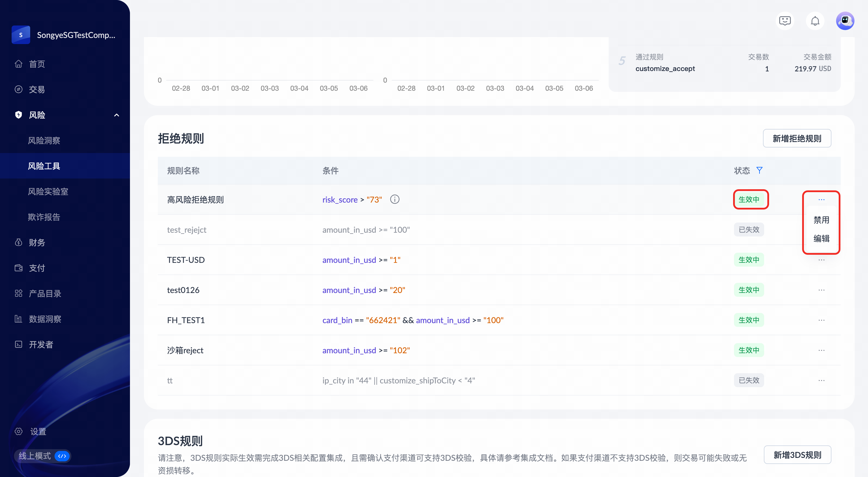Image resolution: width=868 pixels, height=477 pixels.
Task: Click the 新增3DS规则 button
Action: click(797, 455)
